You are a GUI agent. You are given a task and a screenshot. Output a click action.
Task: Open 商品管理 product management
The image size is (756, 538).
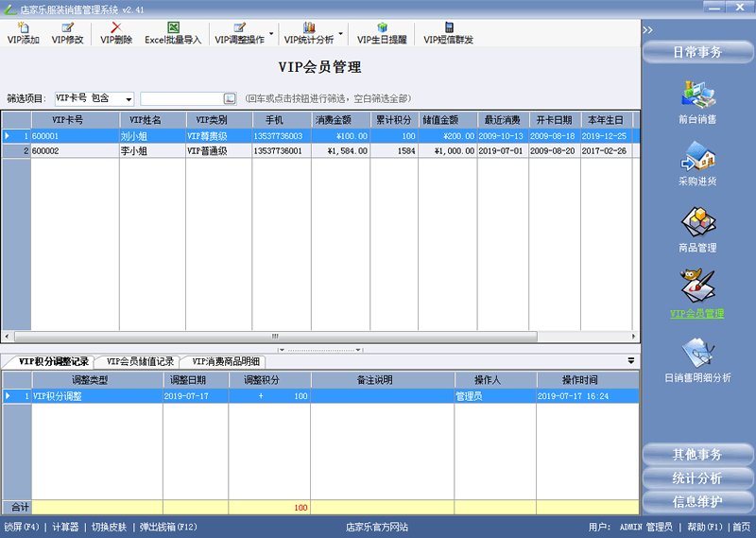coord(697,228)
